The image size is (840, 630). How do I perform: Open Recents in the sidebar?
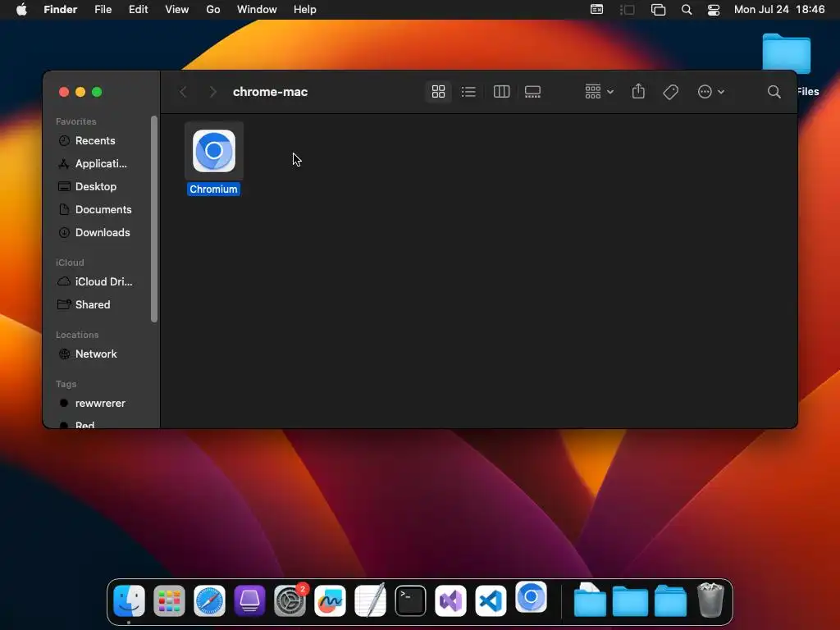[95, 140]
